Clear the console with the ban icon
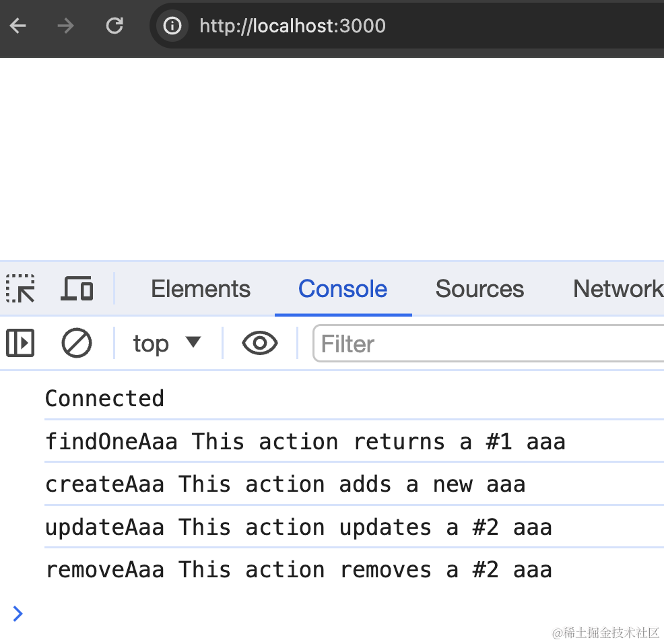This screenshot has height=644, width=664. click(77, 344)
